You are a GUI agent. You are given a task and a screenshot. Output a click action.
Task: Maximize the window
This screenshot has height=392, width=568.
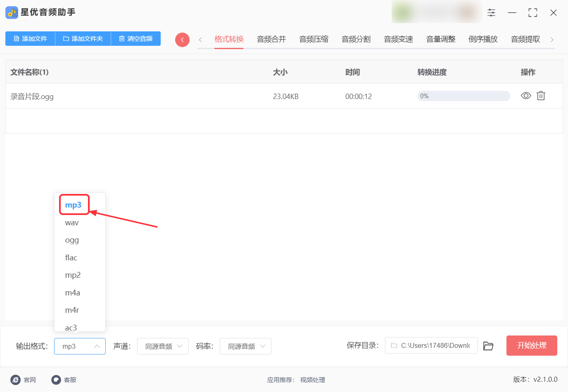click(533, 13)
